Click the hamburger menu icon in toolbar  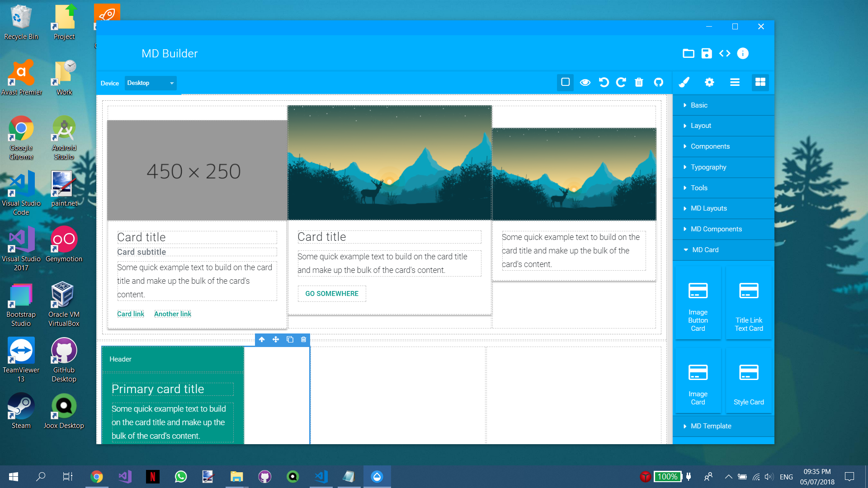click(x=735, y=82)
